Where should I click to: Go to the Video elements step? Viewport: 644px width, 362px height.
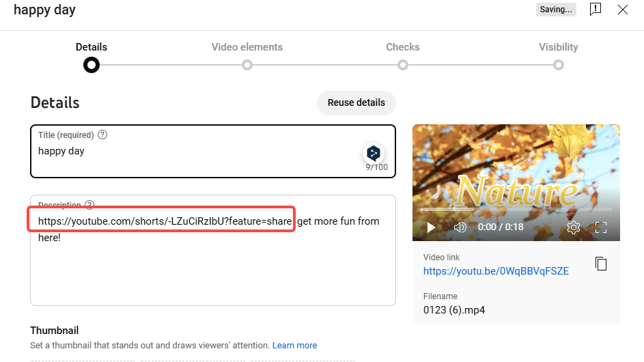click(247, 47)
